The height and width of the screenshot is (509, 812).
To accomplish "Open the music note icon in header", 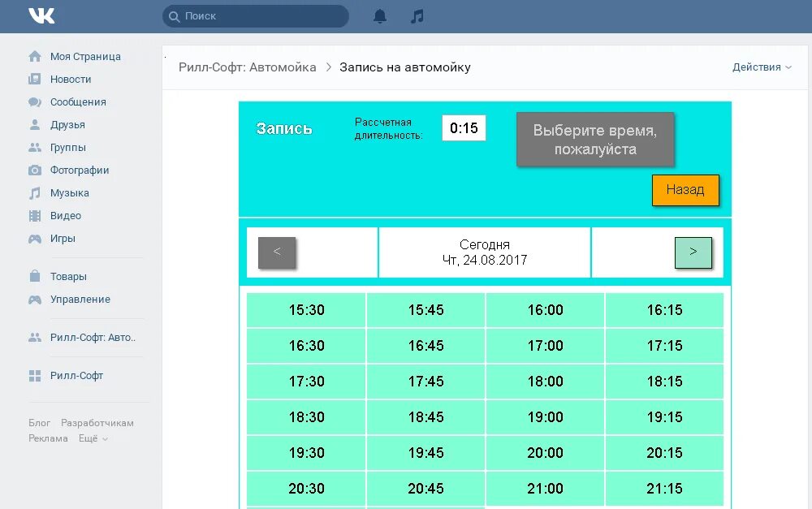I will point(417,16).
